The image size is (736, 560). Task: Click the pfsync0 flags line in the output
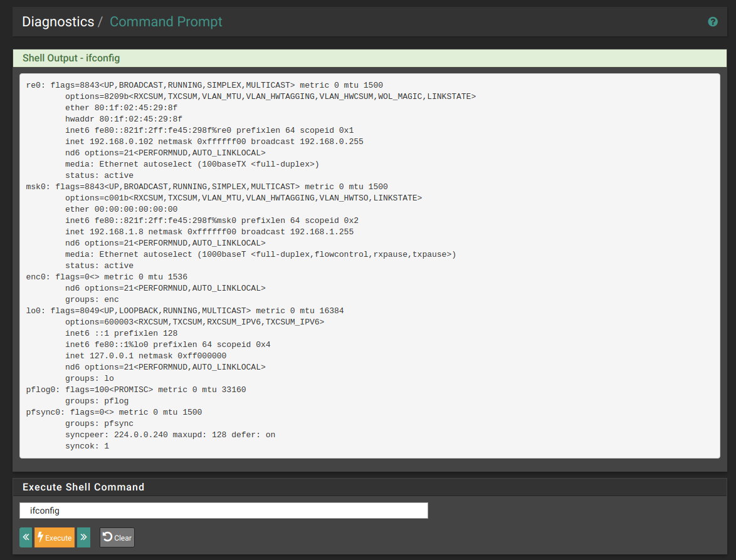[x=114, y=412]
